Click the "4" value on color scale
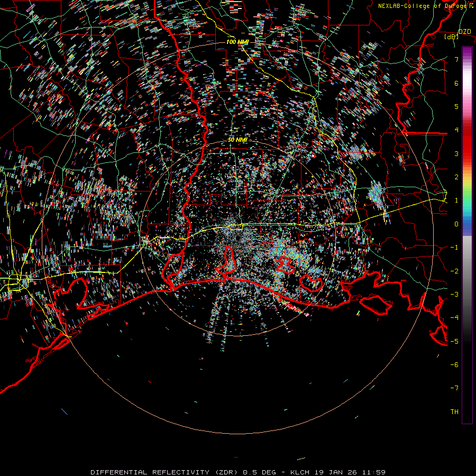The width and height of the screenshot is (476, 476). point(456,130)
